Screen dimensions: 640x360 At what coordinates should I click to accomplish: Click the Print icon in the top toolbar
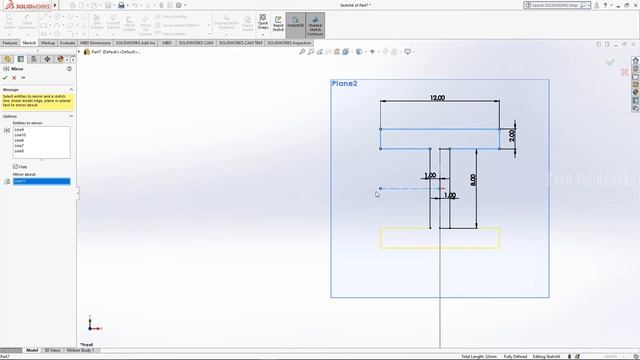click(121, 5)
